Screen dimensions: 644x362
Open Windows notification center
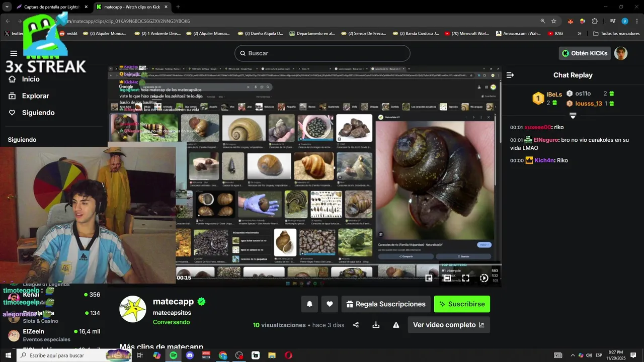tap(633, 355)
